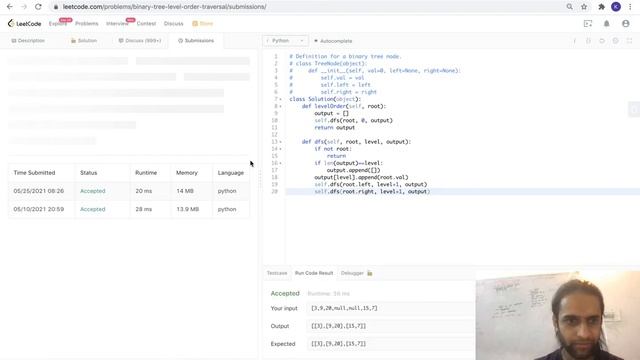640x360 pixels.
Task: Open the Python language dropdown
Action: coord(285,41)
